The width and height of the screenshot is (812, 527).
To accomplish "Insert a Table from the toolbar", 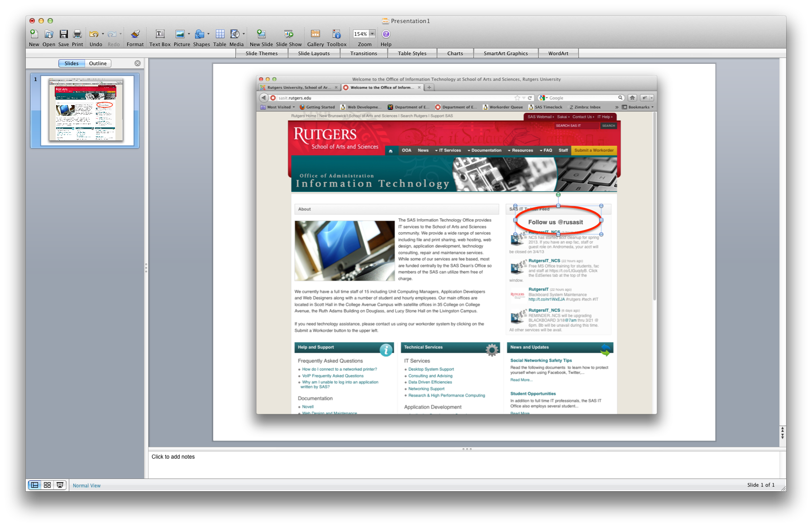I will click(220, 34).
